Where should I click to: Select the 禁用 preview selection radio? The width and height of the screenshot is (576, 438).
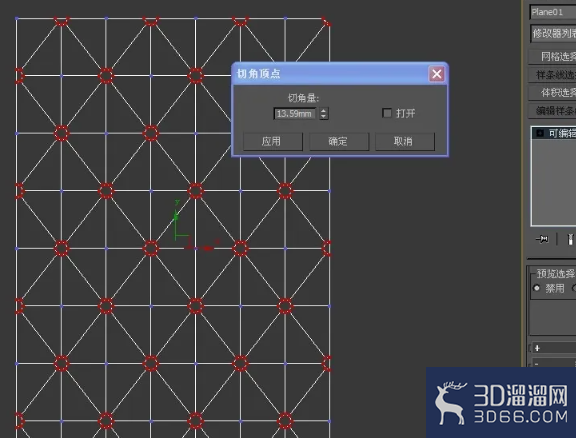pos(536,288)
